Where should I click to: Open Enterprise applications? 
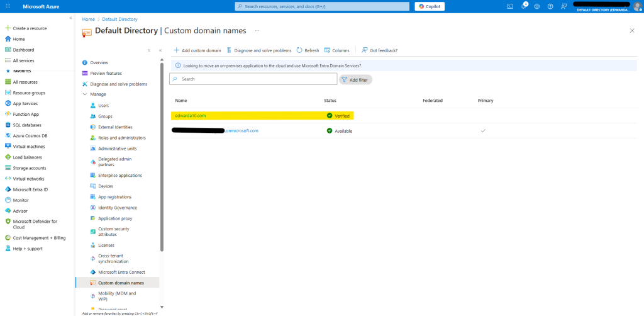click(x=116, y=176)
